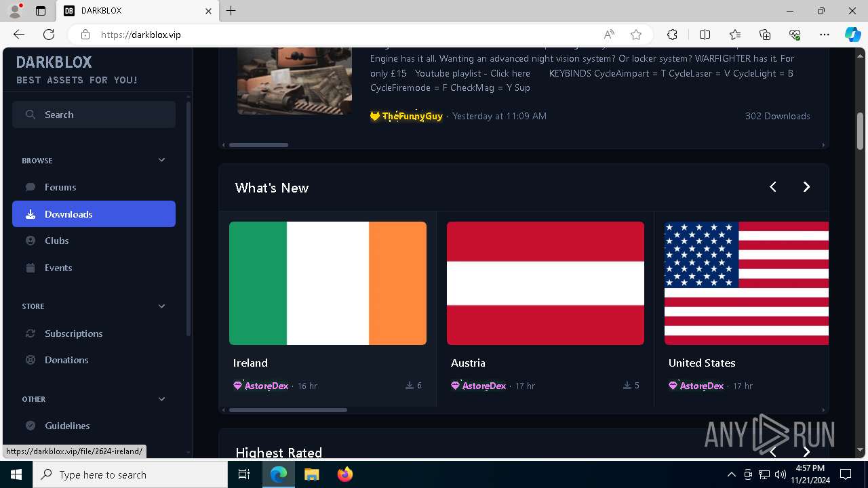Open the notification center
Image resolution: width=868 pixels, height=488 pixels.
pos(846,474)
